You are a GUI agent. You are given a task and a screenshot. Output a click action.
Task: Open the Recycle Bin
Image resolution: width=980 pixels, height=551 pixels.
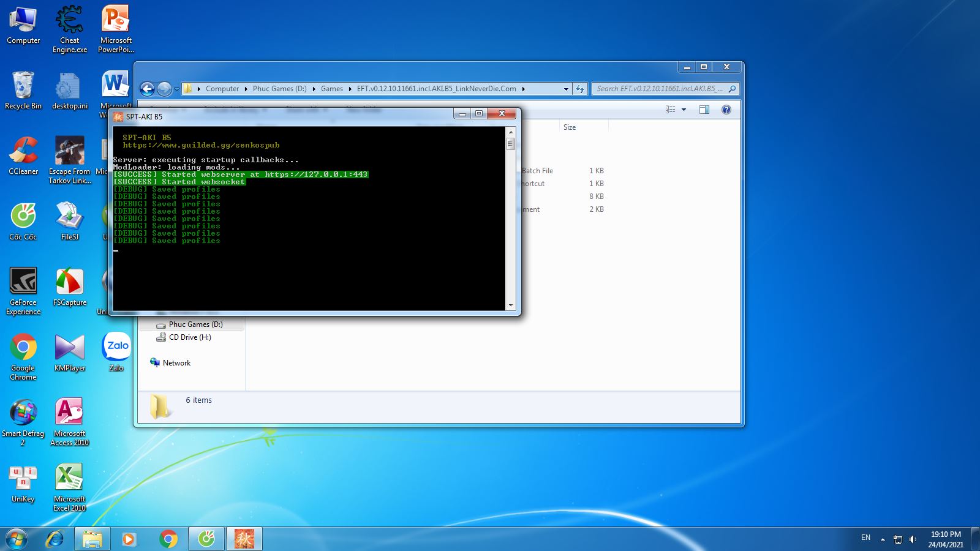tap(23, 91)
